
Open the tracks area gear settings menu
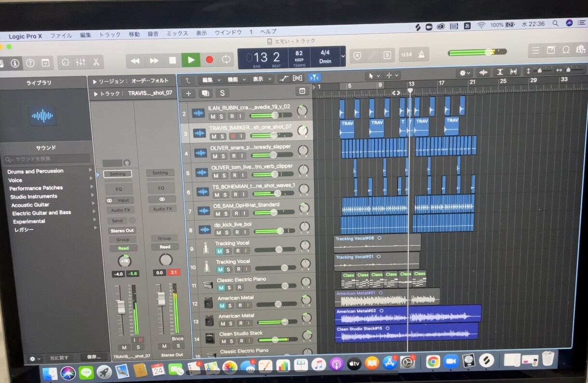tap(465, 73)
